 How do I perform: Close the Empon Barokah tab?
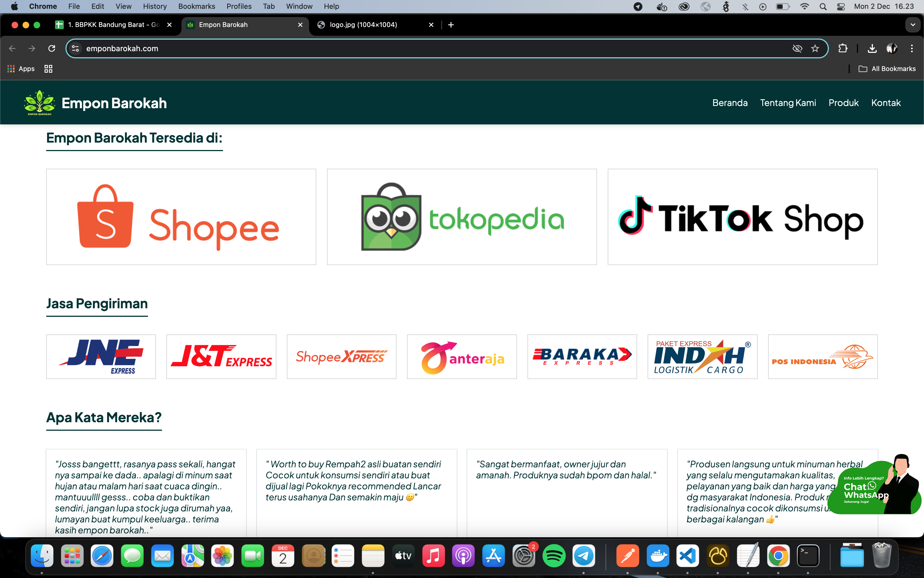click(x=301, y=25)
